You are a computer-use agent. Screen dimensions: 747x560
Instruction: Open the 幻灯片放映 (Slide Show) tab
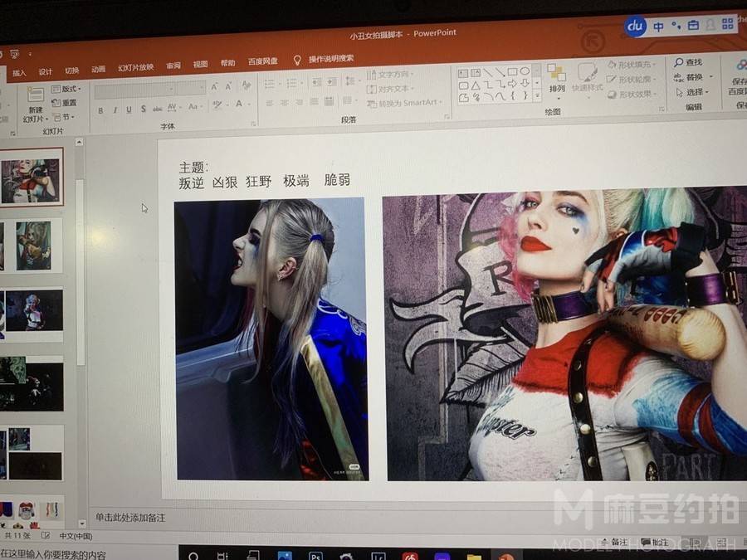click(x=136, y=68)
